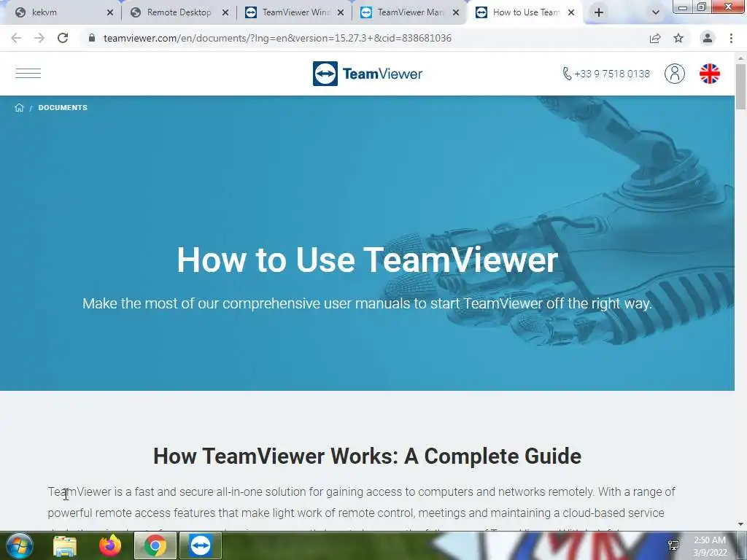The width and height of the screenshot is (747, 560).
Task: Click "How TeamViewer Works: A Complete Guide" heading
Action: click(368, 456)
